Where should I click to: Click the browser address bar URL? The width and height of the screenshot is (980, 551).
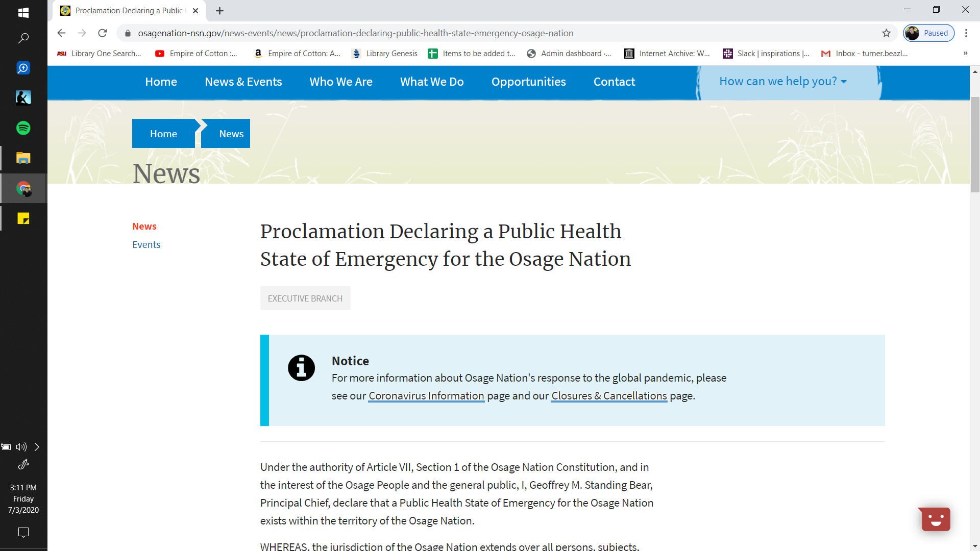pyautogui.click(x=355, y=33)
